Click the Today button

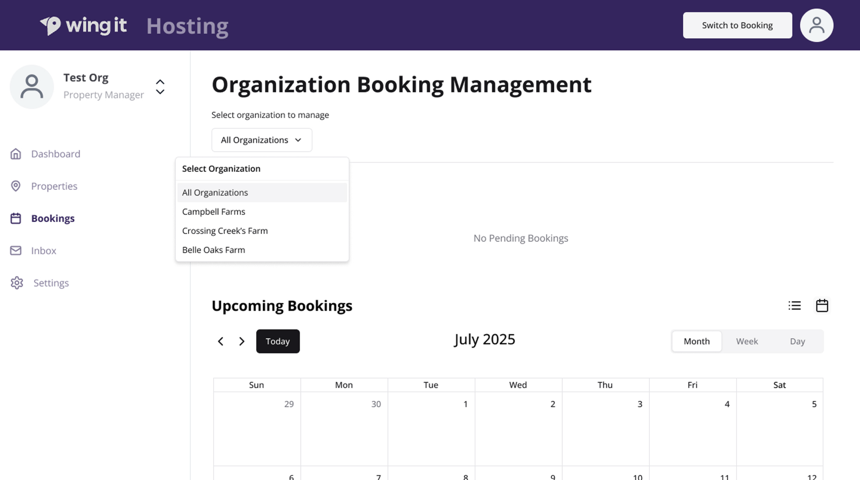(278, 341)
